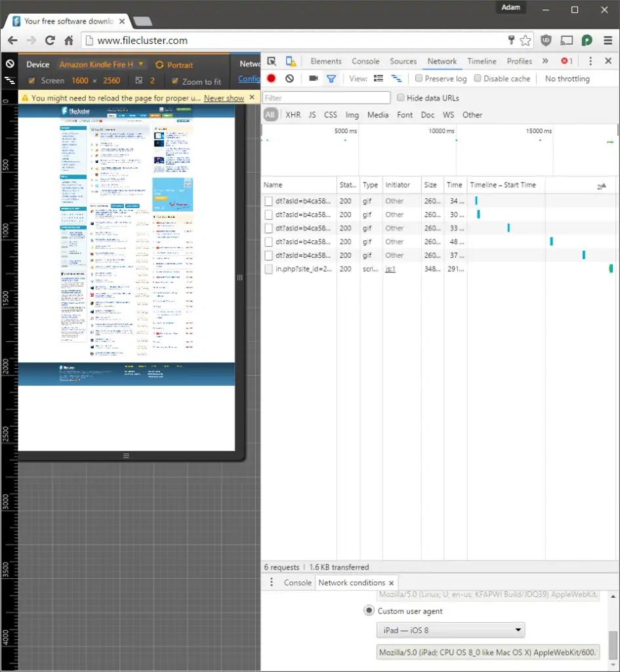Switch to the Console tab at top
This screenshot has width=620, height=672.
pos(365,61)
